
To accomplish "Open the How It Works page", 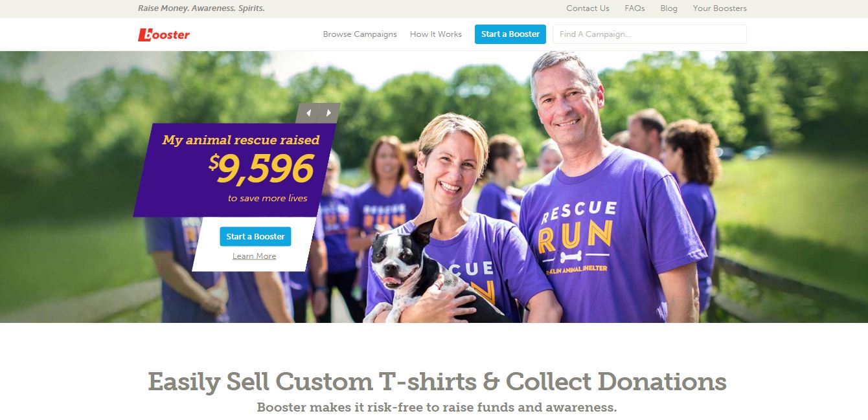I will click(x=436, y=34).
